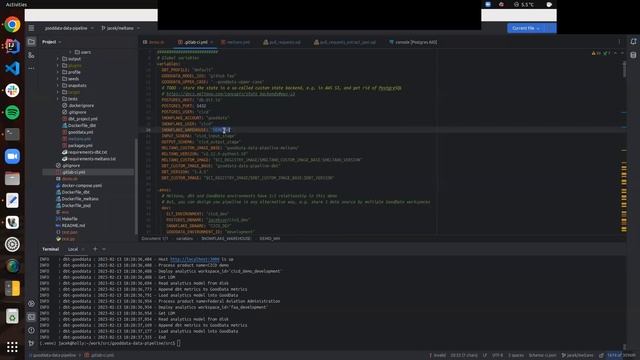Open the Terminal tool window icon
Viewport: 640px width, 360px height.
pyautogui.click(x=31, y=317)
